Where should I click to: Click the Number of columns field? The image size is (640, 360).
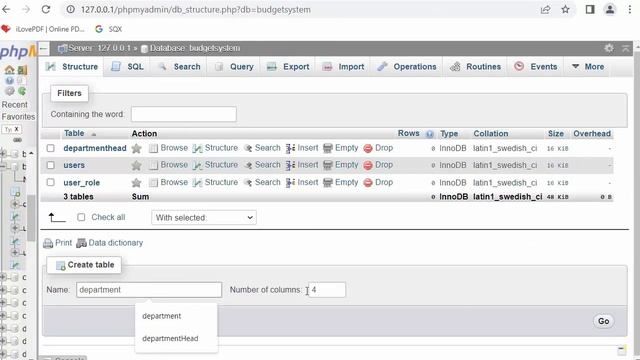[x=327, y=290]
